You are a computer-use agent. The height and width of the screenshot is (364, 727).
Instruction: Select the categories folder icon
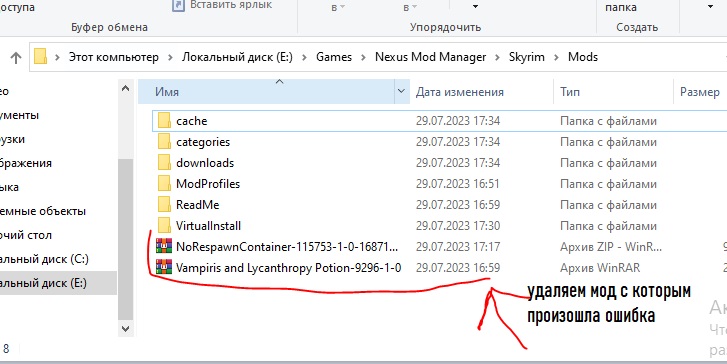point(164,141)
